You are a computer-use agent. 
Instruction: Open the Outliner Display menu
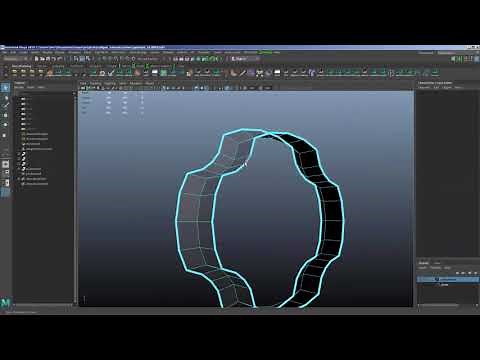[19, 87]
